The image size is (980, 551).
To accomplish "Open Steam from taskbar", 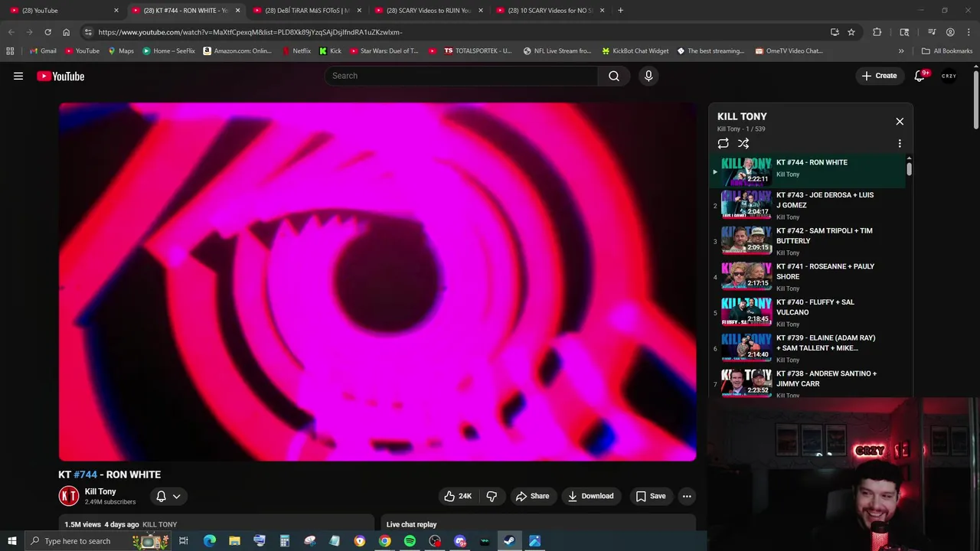I will click(x=509, y=541).
